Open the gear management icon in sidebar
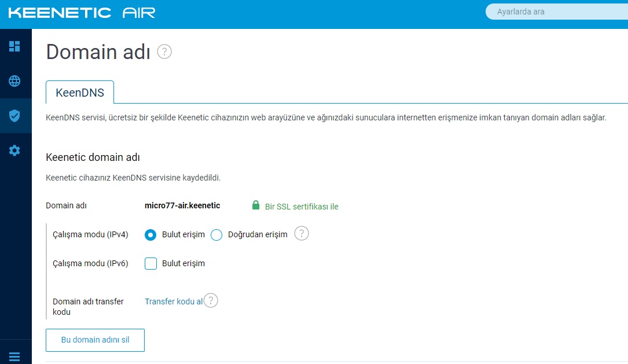The width and height of the screenshot is (628, 364). click(x=14, y=150)
